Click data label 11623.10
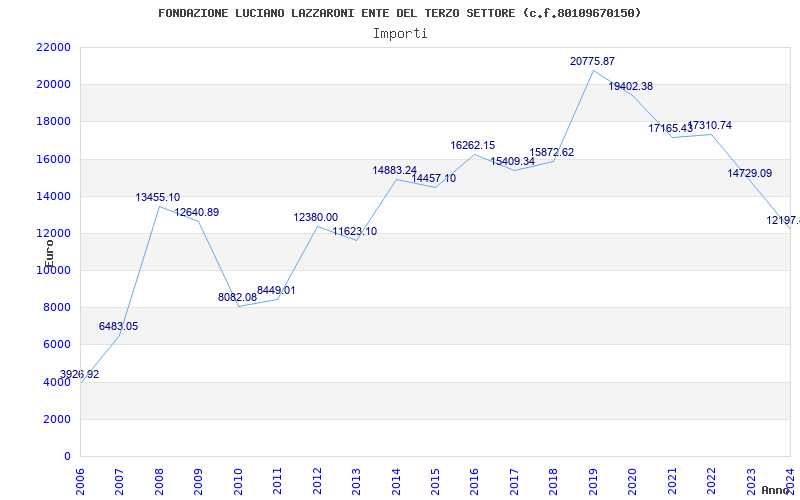This screenshot has height=500, width=800. click(x=355, y=231)
